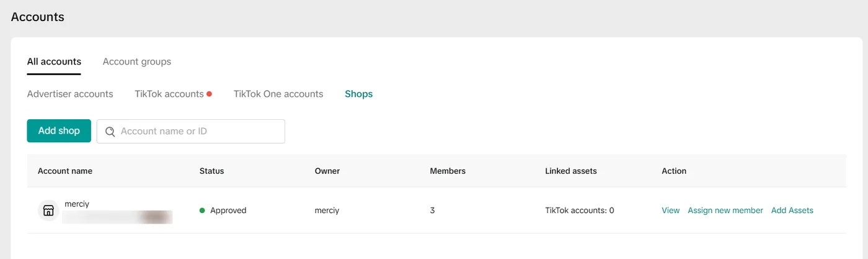Click Assign new member for merciy
This screenshot has height=259, width=868.
coord(725,211)
